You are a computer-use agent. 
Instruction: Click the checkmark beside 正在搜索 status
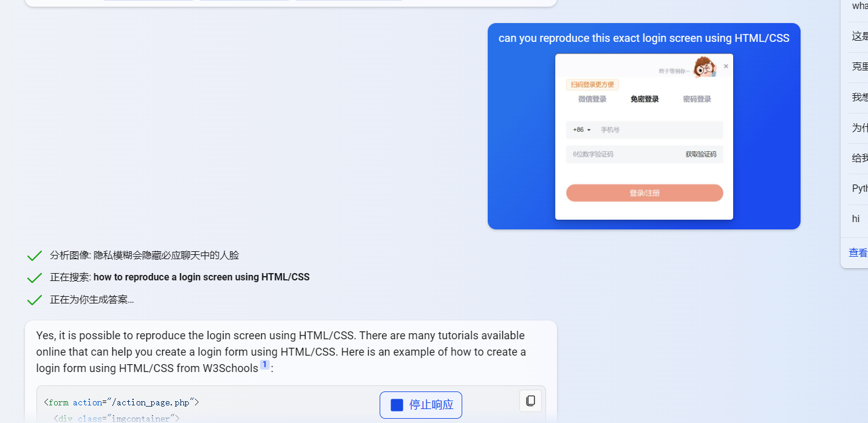35,278
